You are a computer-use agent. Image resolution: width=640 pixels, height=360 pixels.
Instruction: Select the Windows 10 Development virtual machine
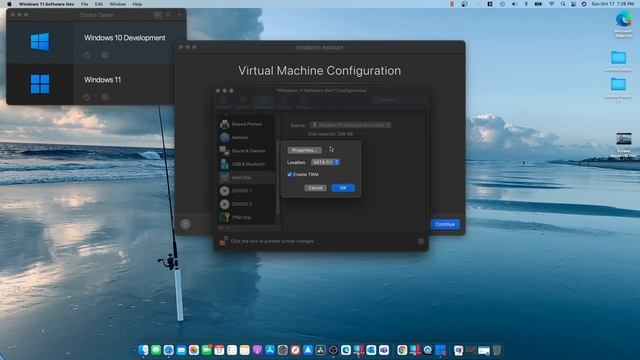[x=96, y=42]
